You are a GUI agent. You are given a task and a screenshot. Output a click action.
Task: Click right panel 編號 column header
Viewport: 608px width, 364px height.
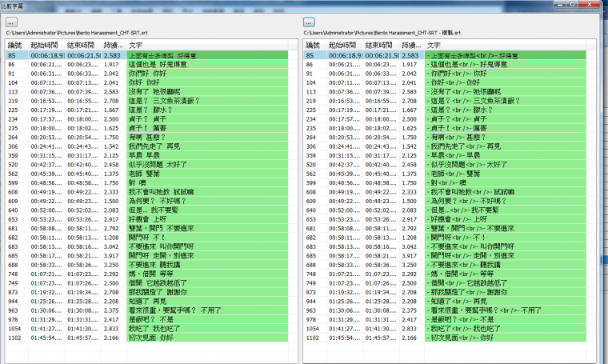pyautogui.click(x=315, y=45)
